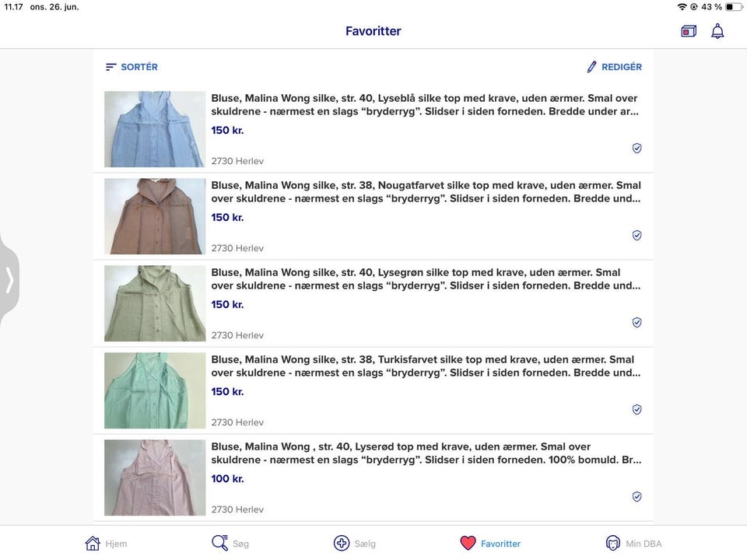Expand the side panel arrow handle

tap(9, 280)
